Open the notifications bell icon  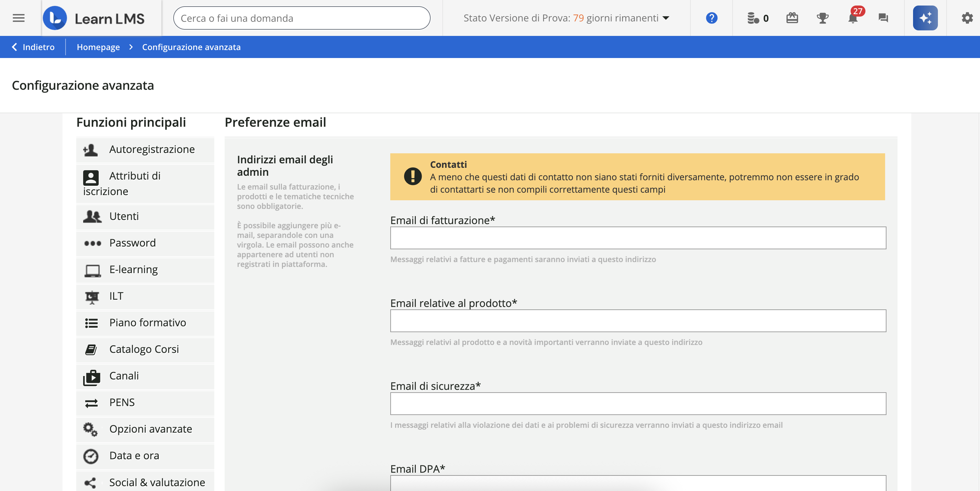pyautogui.click(x=853, y=18)
